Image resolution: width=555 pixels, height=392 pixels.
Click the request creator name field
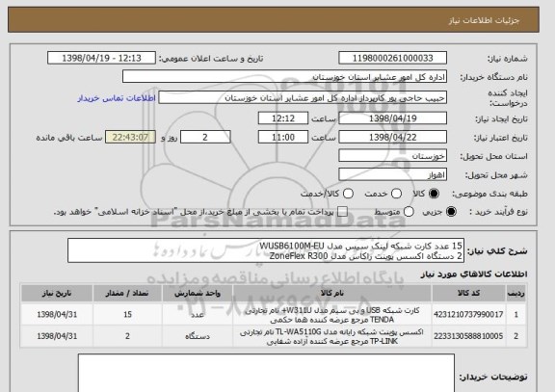pyautogui.click(x=303, y=97)
